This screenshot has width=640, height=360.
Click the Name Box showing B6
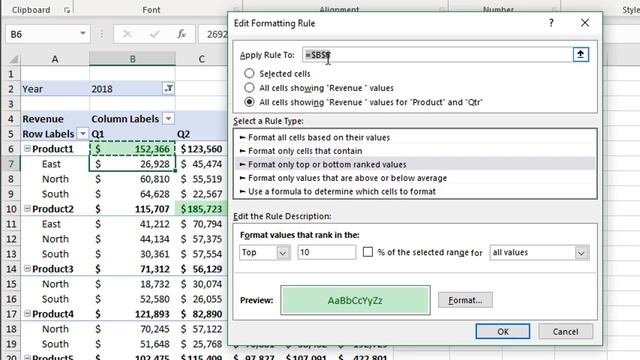(x=41, y=34)
